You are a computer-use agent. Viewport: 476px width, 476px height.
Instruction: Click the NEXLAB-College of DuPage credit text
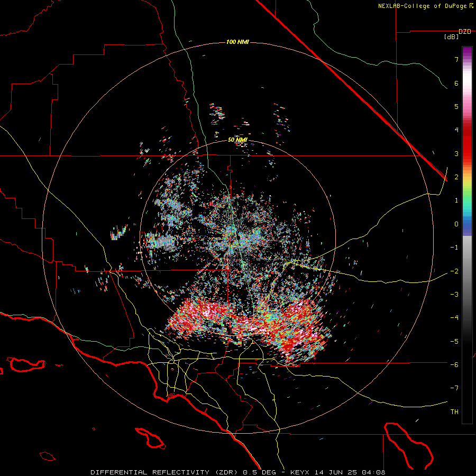[x=426, y=6]
